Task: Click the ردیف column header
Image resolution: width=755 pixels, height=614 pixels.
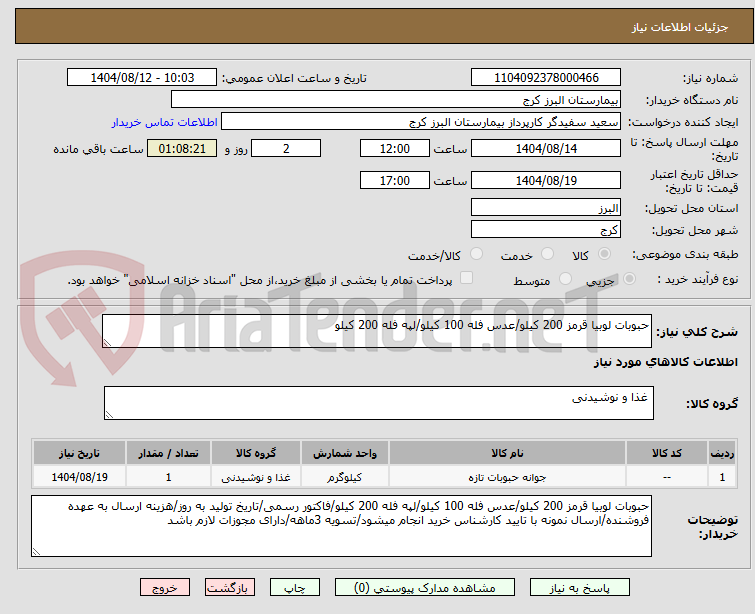Action: 722,453
